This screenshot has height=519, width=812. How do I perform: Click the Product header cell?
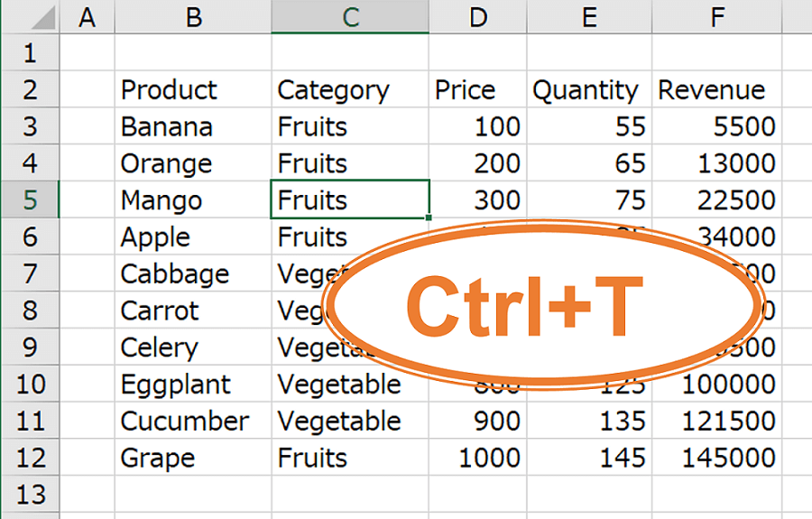click(193, 89)
